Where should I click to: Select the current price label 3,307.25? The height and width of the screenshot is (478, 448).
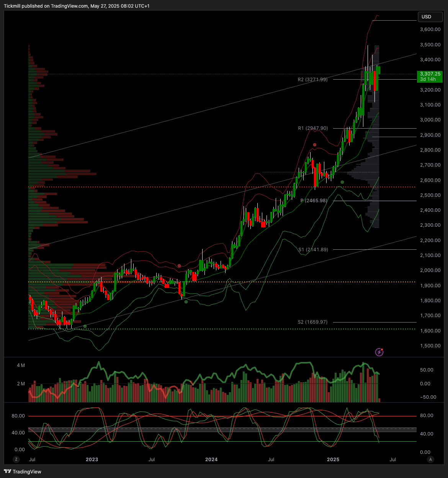[430, 74]
